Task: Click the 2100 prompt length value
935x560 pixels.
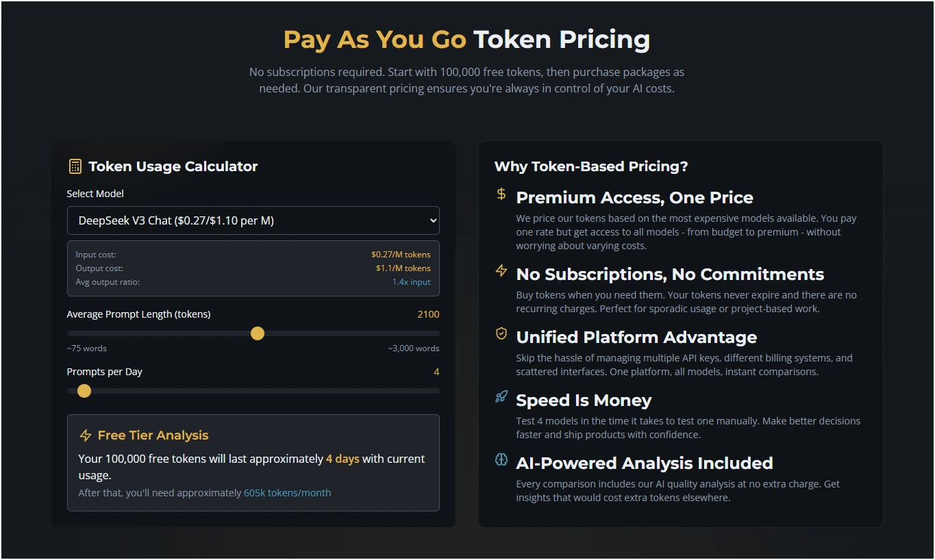Action: pyautogui.click(x=428, y=314)
